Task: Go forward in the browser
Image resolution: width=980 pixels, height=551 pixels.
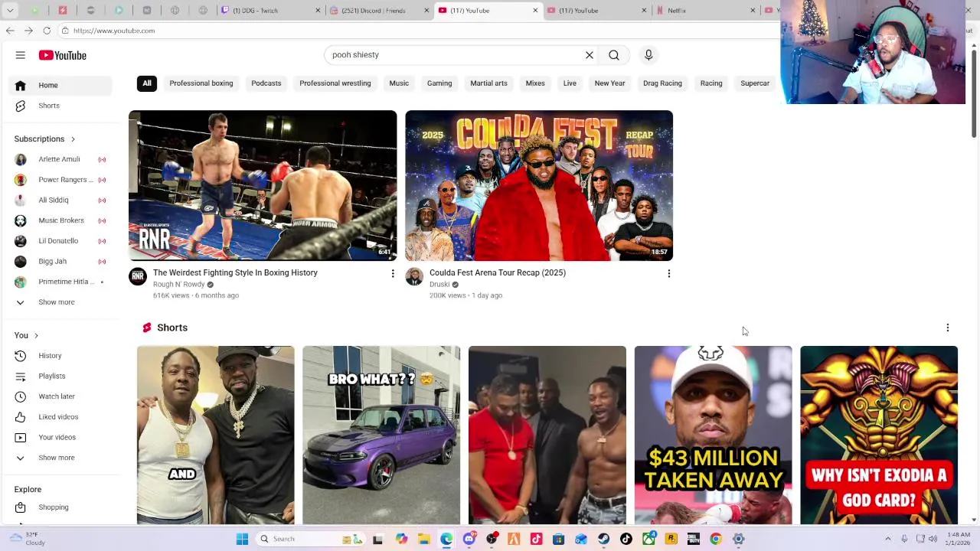Action: 28,31
